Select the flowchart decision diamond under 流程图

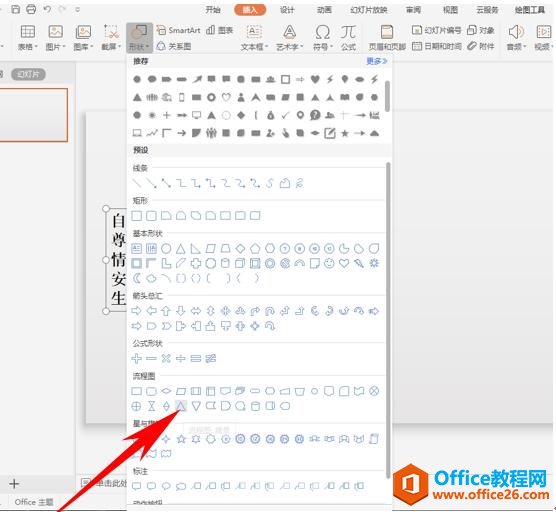166,391
